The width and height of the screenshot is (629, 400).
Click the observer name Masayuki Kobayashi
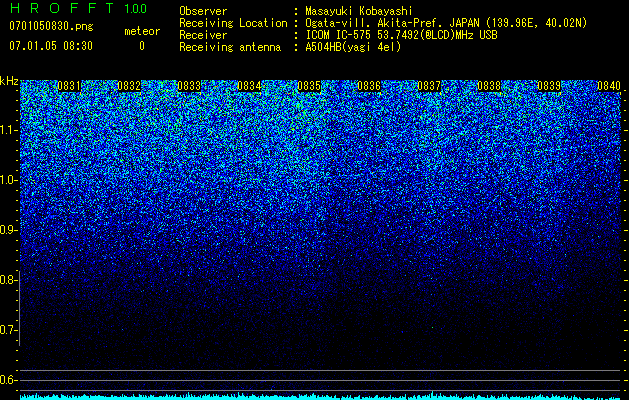(x=359, y=11)
